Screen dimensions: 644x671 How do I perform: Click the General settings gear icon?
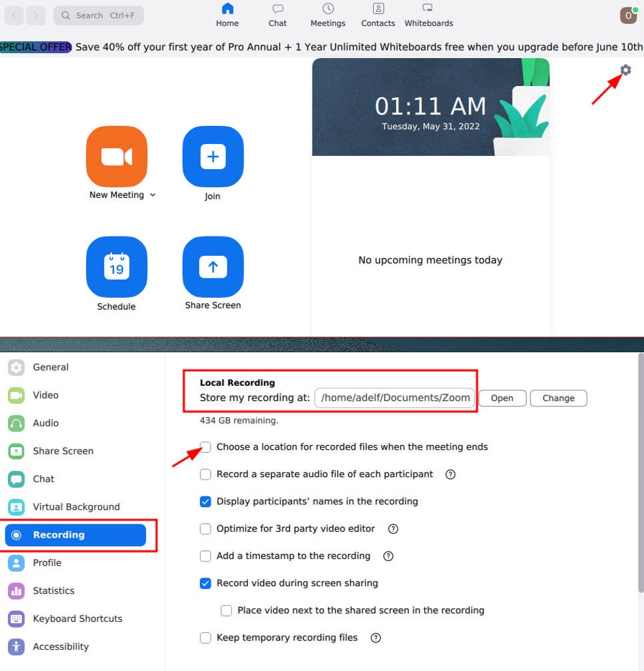click(16, 367)
